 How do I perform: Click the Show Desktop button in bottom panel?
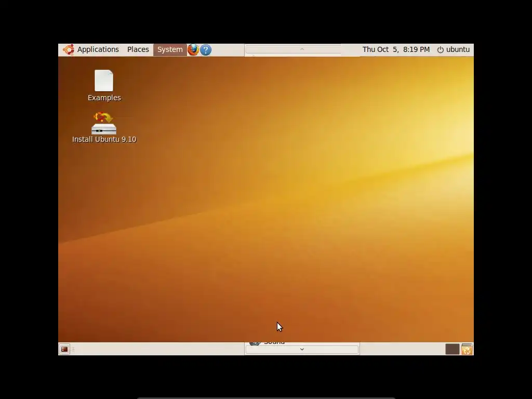point(64,349)
